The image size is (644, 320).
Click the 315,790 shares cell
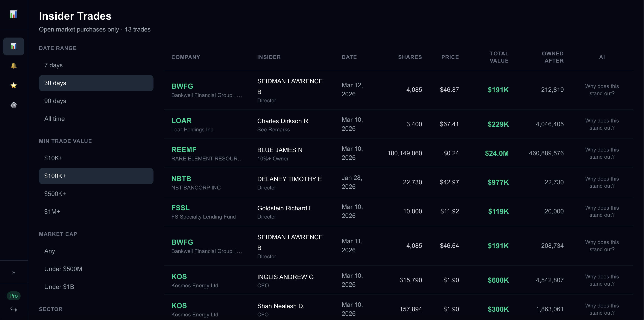tap(411, 280)
